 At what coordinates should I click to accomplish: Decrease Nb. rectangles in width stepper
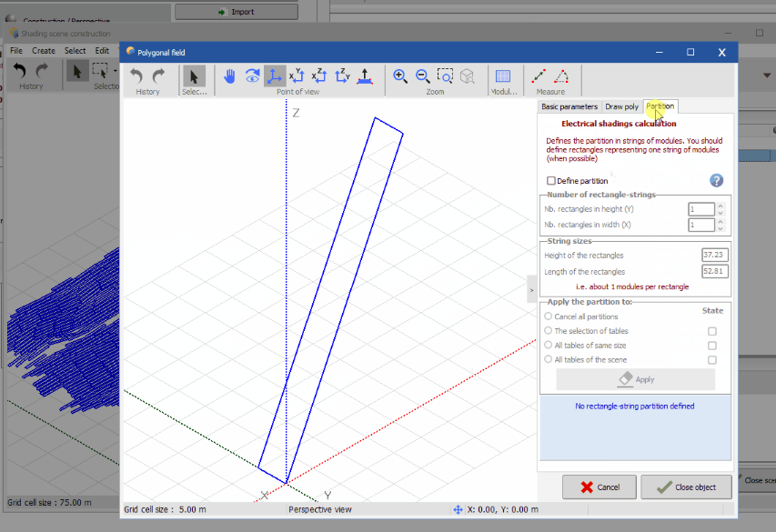pyautogui.click(x=721, y=228)
